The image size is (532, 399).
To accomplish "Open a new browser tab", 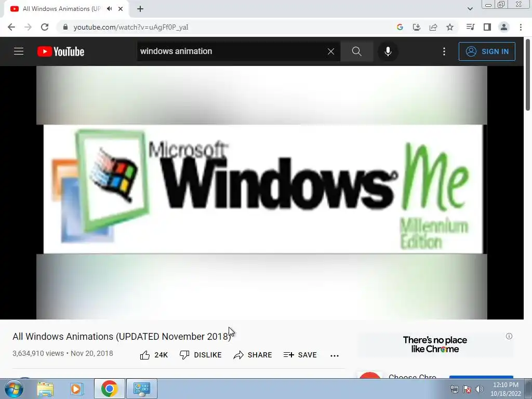I will coord(140,9).
